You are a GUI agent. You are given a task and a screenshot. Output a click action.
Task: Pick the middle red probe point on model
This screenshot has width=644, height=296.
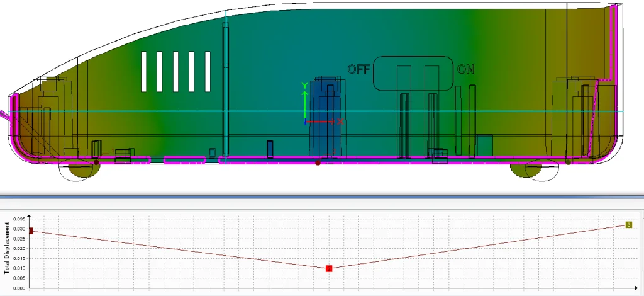point(318,163)
